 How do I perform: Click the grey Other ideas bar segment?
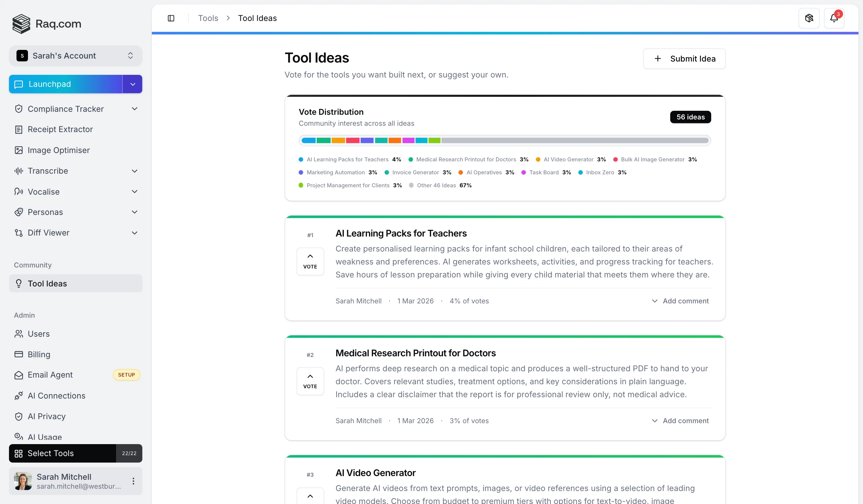(575, 141)
